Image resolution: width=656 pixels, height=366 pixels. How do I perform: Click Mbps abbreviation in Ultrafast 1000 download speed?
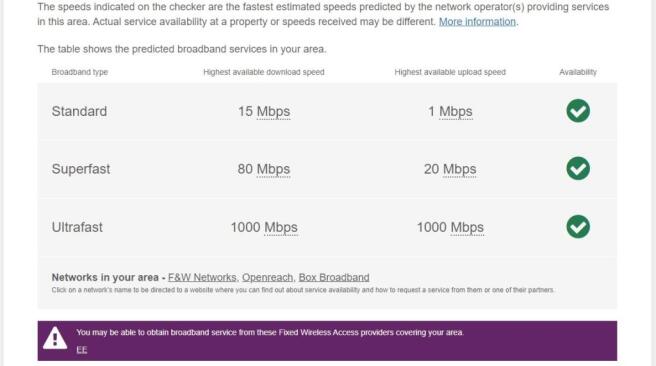click(x=281, y=228)
